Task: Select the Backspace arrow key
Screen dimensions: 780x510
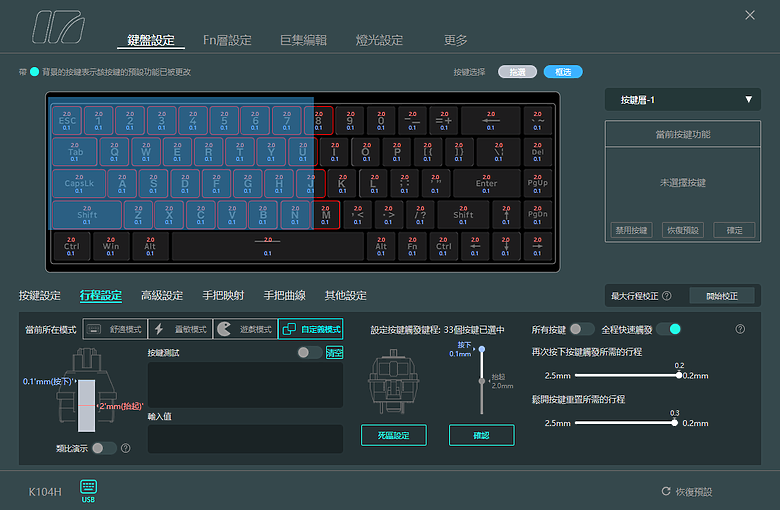Action: pyautogui.click(x=490, y=120)
